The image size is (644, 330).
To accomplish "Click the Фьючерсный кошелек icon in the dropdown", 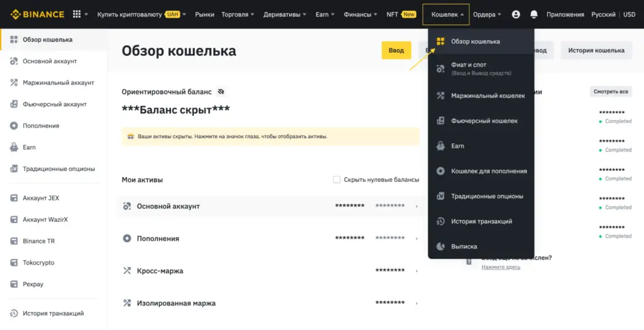I will (440, 121).
